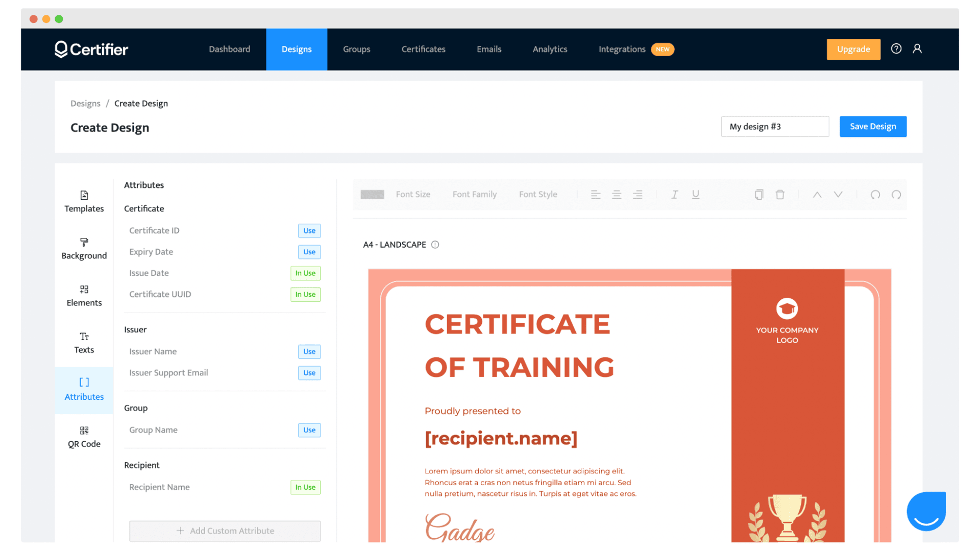980x551 pixels.
Task: Select the Designs tab
Action: tap(297, 49)
